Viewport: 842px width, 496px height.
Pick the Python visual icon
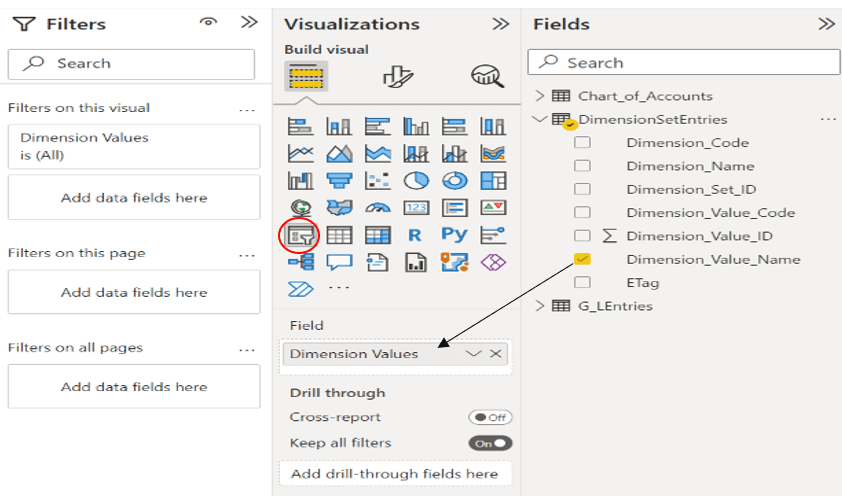pos(454,235)
